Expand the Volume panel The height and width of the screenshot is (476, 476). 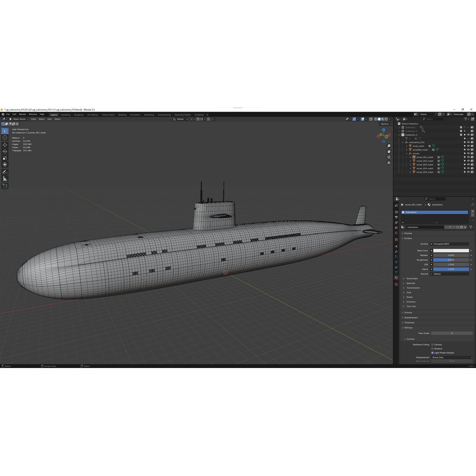pyautogui.click(x=408, y=312)
